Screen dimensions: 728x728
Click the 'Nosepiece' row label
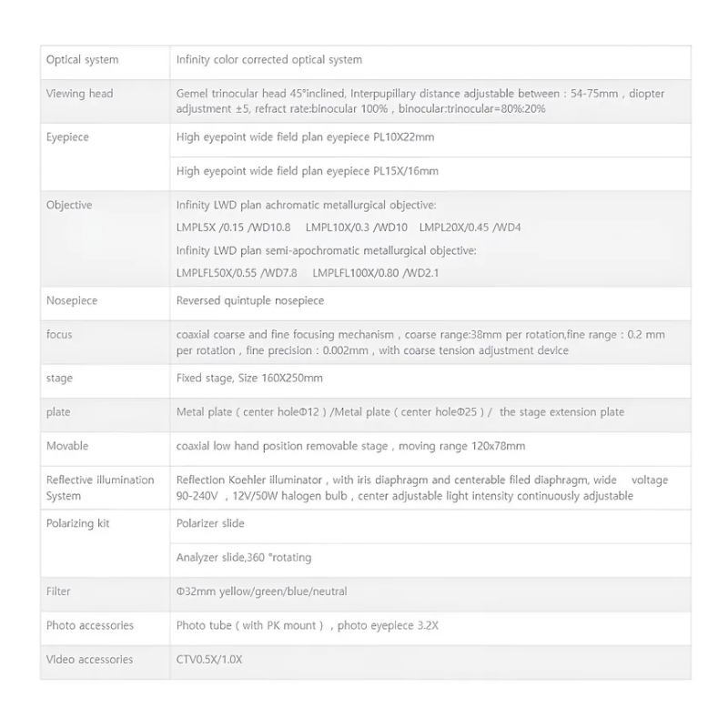tap(72, 300)
